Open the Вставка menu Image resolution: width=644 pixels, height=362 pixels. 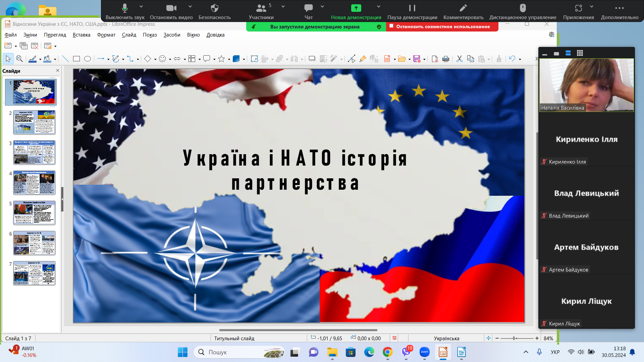(82, 35)
